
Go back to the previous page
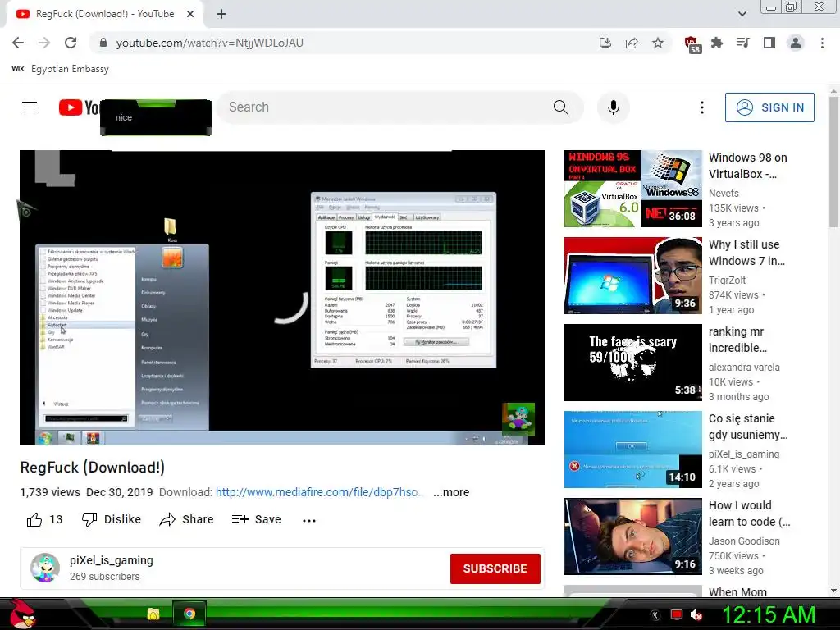pyautogui.click(x=18, y=43)
